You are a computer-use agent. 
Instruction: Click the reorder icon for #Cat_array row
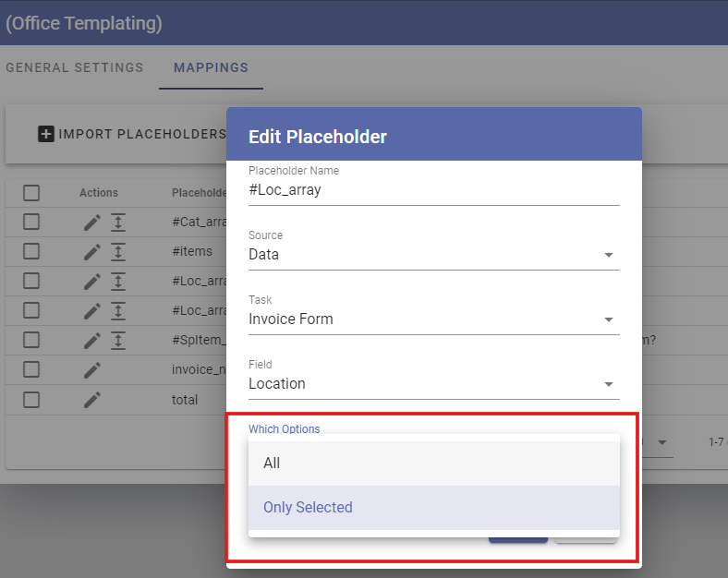118,223
